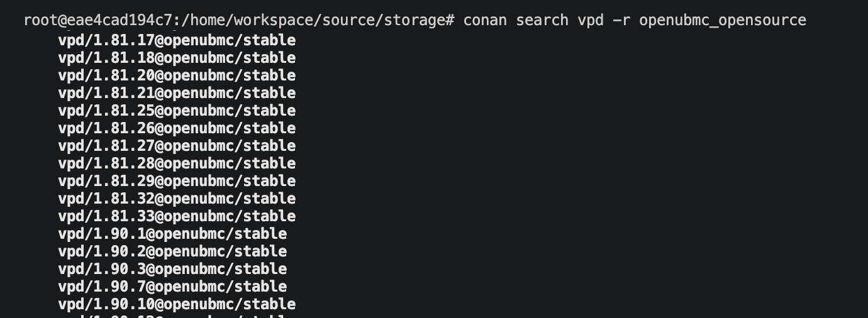Image resolution: width=868 pixels, height=318 pixels.
Task: Select the vpd/1.81.26@openubmc/stable line
Action: (177, 129)
